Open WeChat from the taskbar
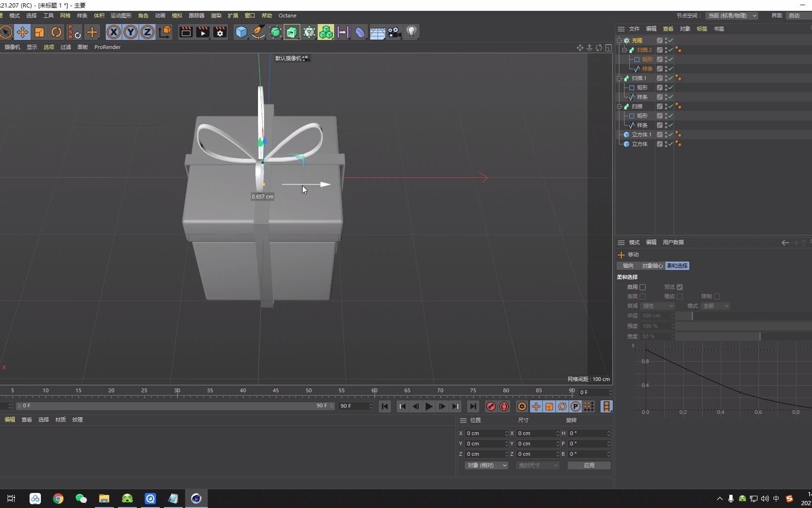This screenshot has width=812, height=508. coord(81,499)
